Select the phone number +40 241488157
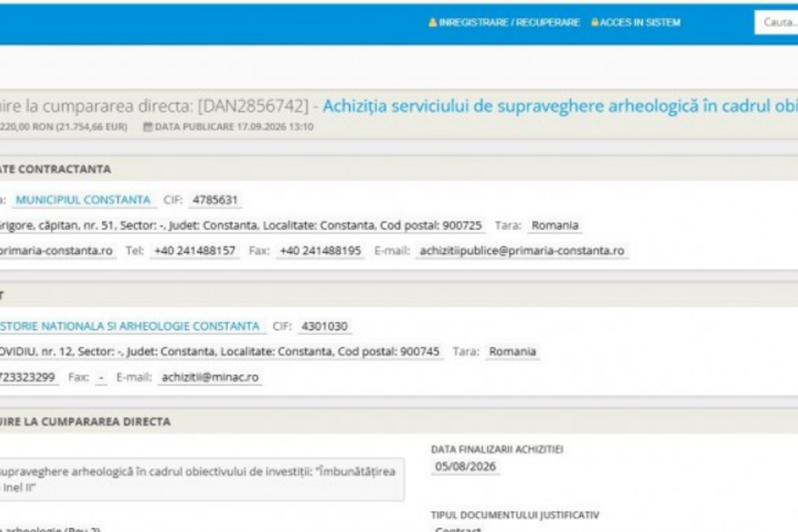This screenshot has height=532, width=798. pyautogui.click(x=195, y=251)
